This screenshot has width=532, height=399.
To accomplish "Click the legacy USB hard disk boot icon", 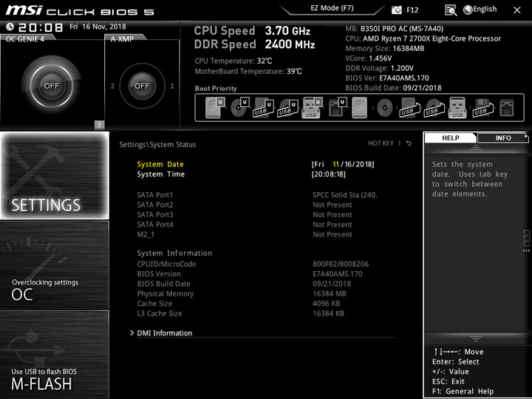I will tap(410, 108).
